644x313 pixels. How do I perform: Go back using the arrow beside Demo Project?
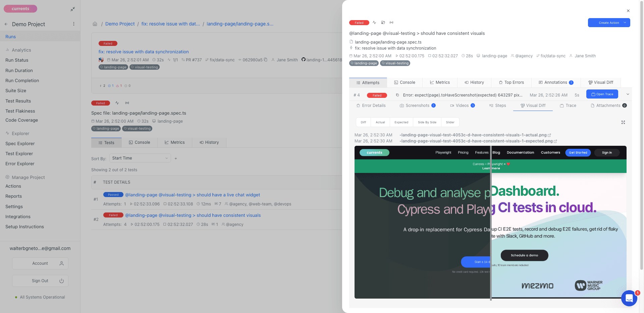[6, 24]
